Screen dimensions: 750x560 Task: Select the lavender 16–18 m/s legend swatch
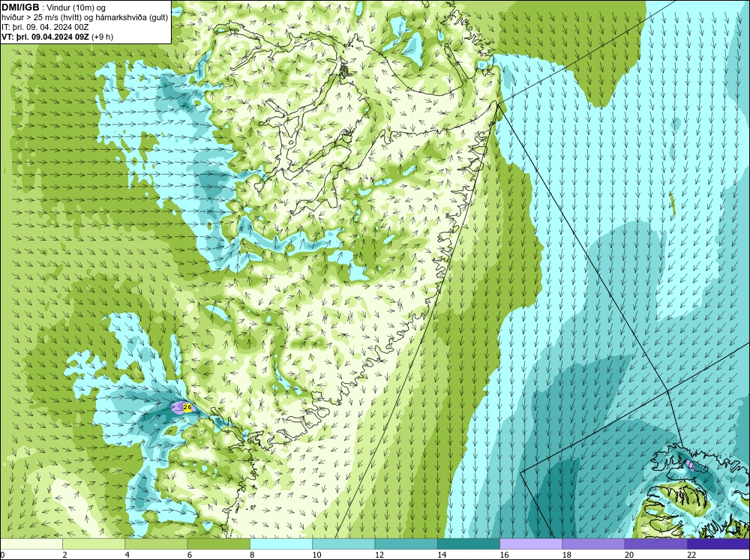click(531, 544)
